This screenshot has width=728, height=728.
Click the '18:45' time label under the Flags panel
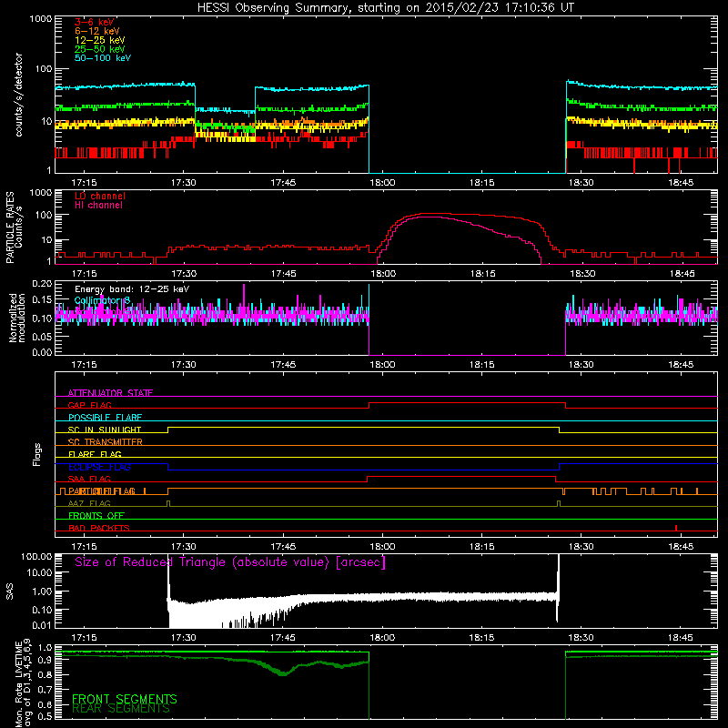(x=681, y=547)
